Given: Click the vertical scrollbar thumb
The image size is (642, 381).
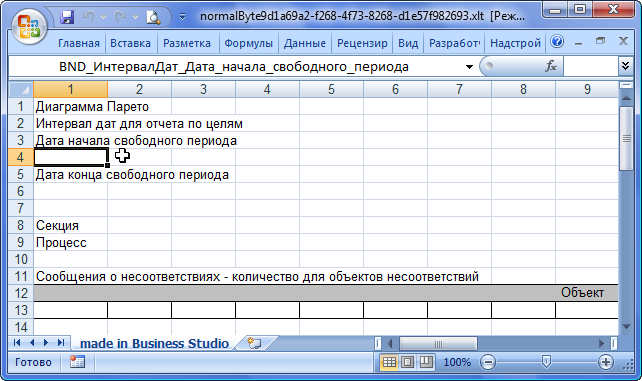Looking at the screenshot, I should coord(626,138).
